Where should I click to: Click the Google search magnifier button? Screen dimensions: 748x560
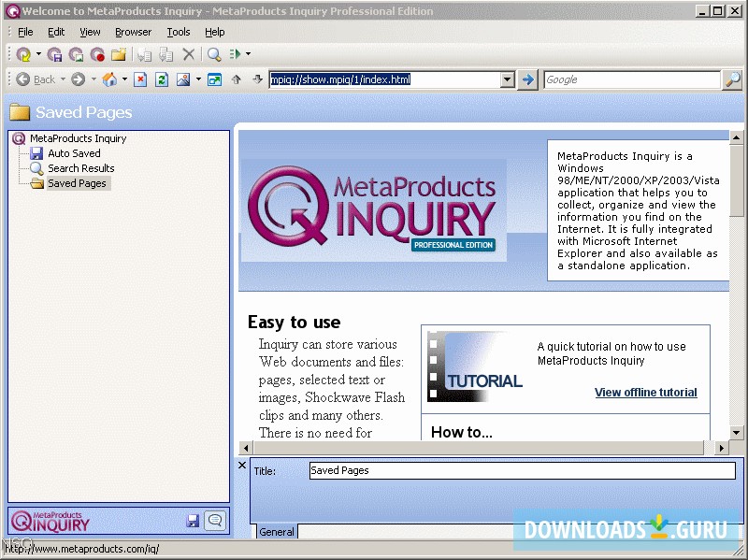click(x=733, y=79)
